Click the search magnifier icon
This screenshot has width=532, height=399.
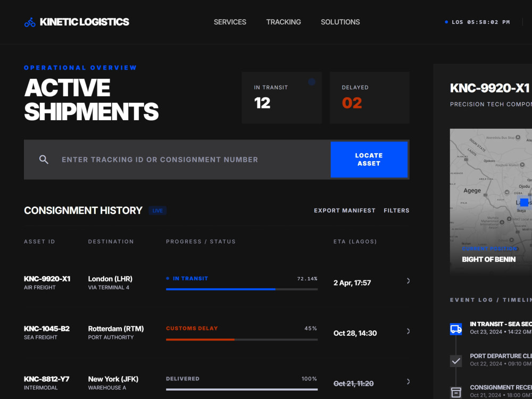pos(44,160)
